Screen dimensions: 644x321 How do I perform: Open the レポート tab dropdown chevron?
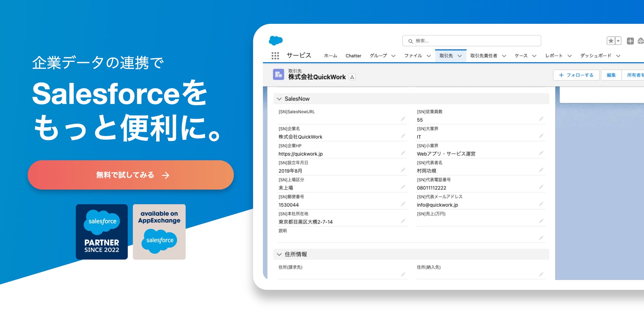point(569,56)
